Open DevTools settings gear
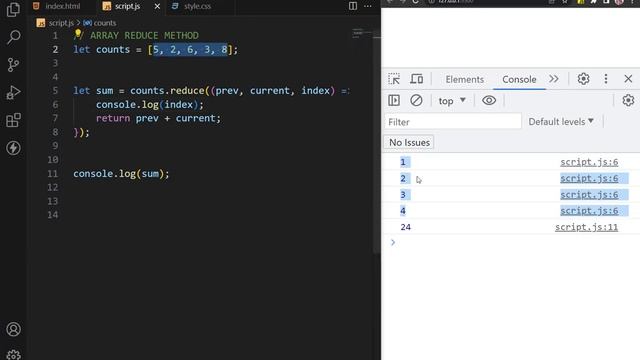 point(583,79)
